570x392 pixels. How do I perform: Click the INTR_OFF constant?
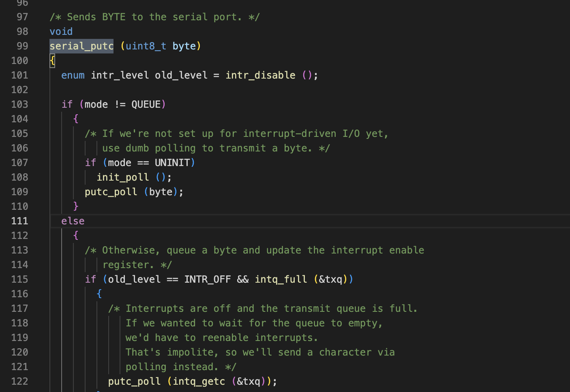[x=207, y=279]
